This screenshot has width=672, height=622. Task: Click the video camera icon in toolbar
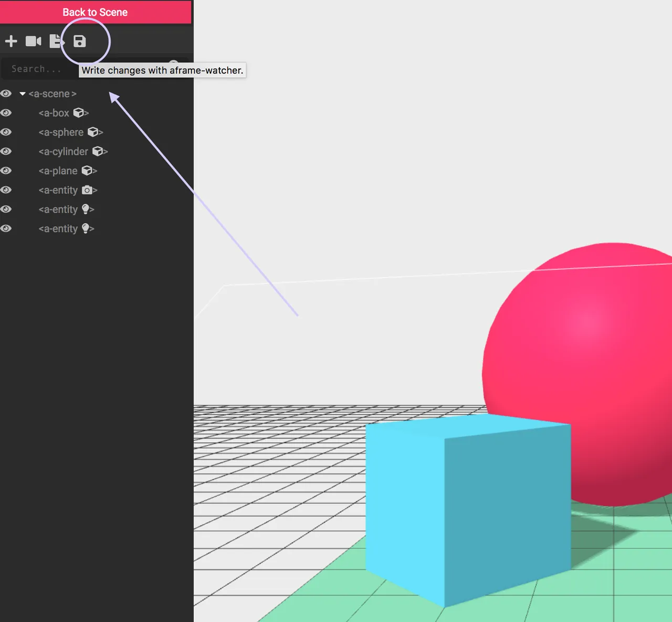click(x=34, y=41)
